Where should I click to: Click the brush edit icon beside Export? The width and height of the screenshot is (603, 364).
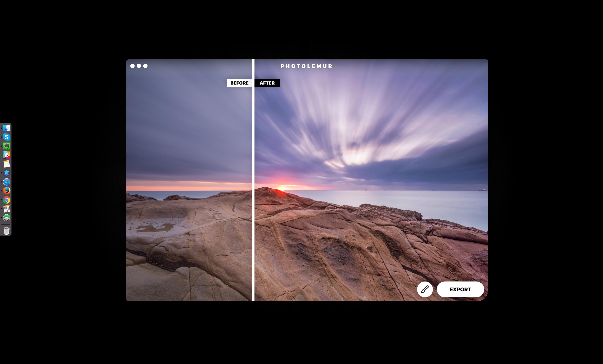click(425, 289)
